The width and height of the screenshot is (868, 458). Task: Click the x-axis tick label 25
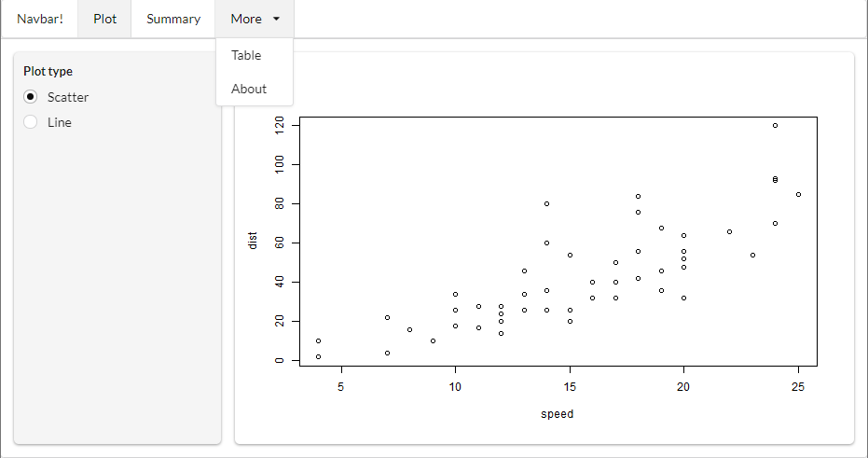click(x=798, y=387)
